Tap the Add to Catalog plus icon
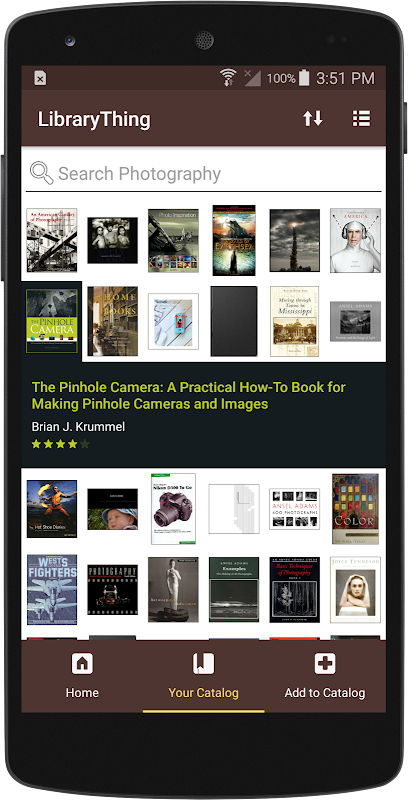 point(325,664)
